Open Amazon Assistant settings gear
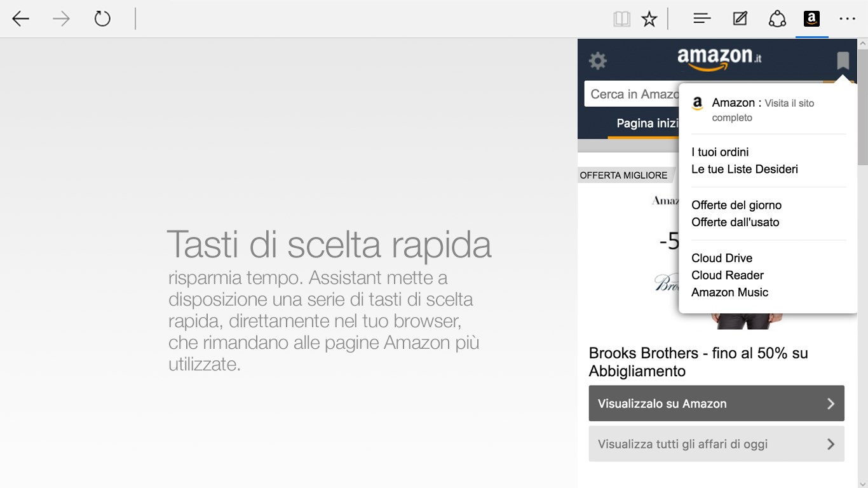The height and width of the screenshot is (488, 868). [597, 61]
